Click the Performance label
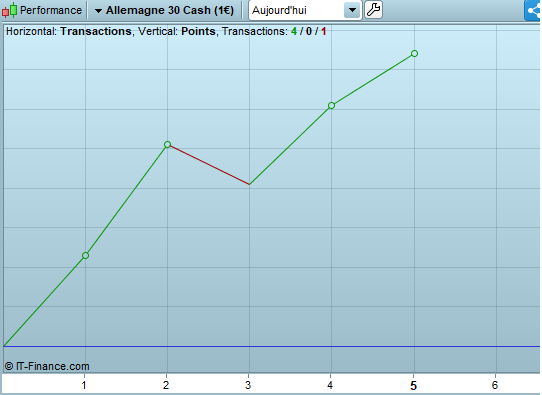The height and width of the screenshot is (395, 542). click(51, 10)
